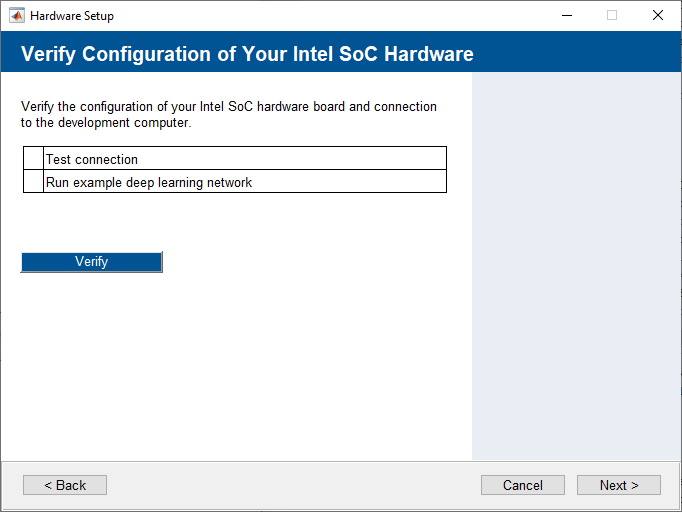Screen dimensions: 682x512
Task: Click status cell beside Run example network
Action: tap(32, 182)
